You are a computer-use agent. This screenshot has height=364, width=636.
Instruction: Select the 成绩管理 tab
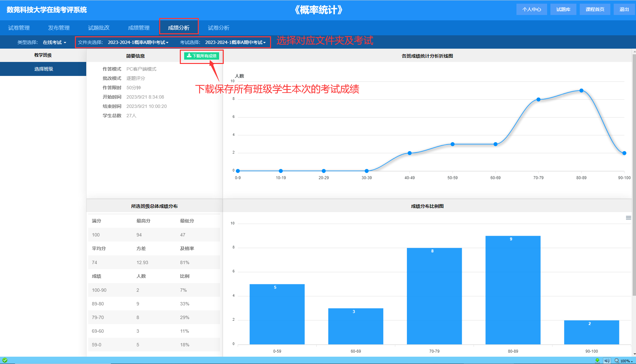click(139, 28)
